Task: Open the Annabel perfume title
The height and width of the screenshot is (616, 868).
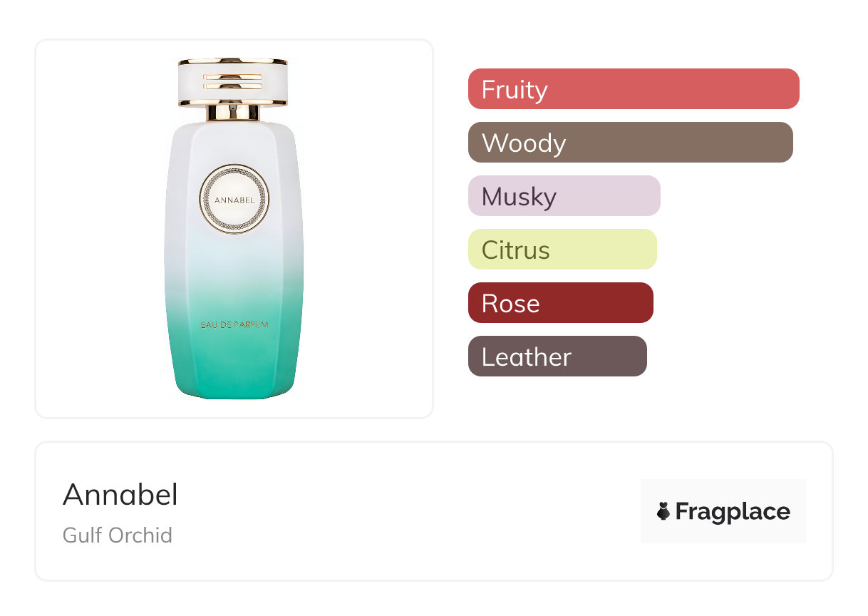Action: click(120, 495)
